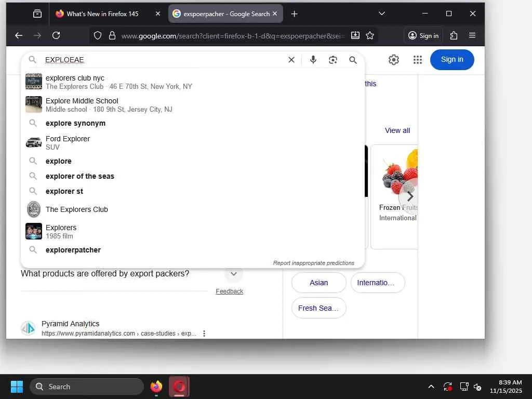
Task: Select the 'Ford Explorer' SUV suggestion
Action: pos(193,143)
